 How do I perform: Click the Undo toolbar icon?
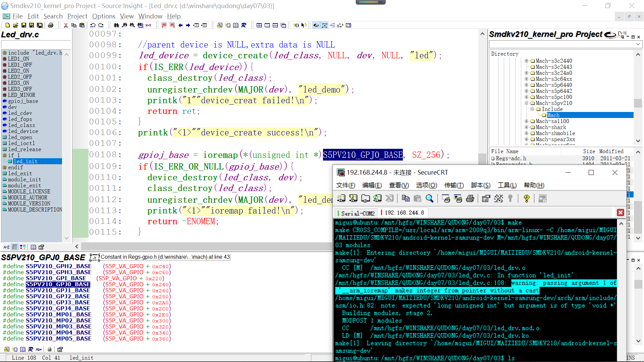93,25
